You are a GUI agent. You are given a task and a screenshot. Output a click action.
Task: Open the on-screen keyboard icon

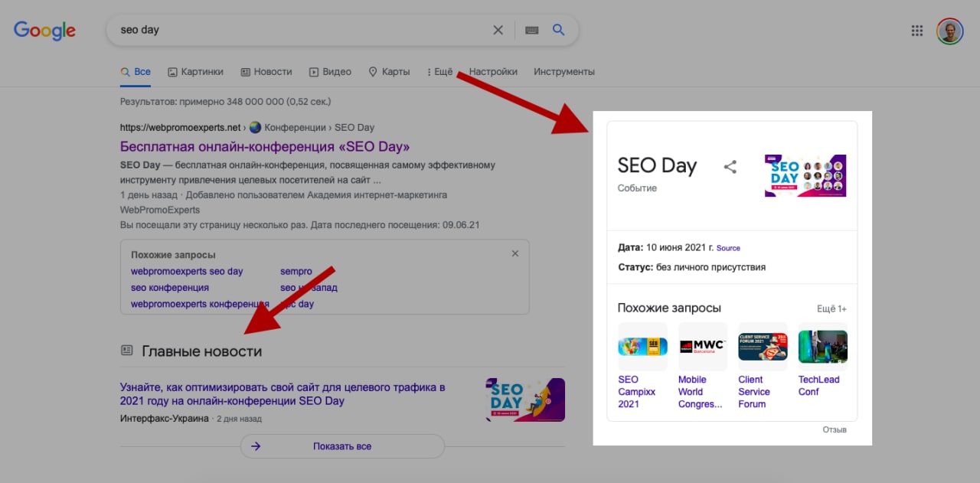pyautogui.click(x=532, y=30)
